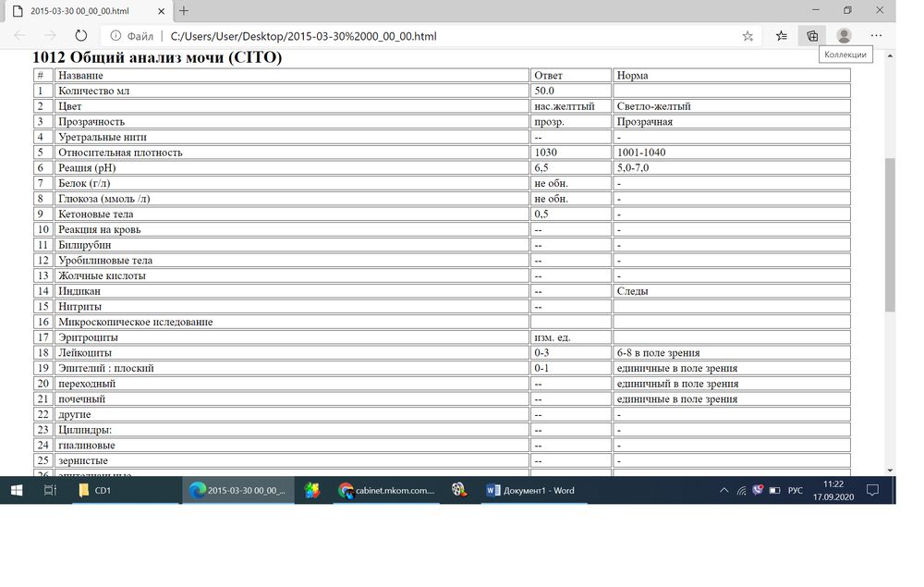Add this page to favorites with star icon

(748, 36)
